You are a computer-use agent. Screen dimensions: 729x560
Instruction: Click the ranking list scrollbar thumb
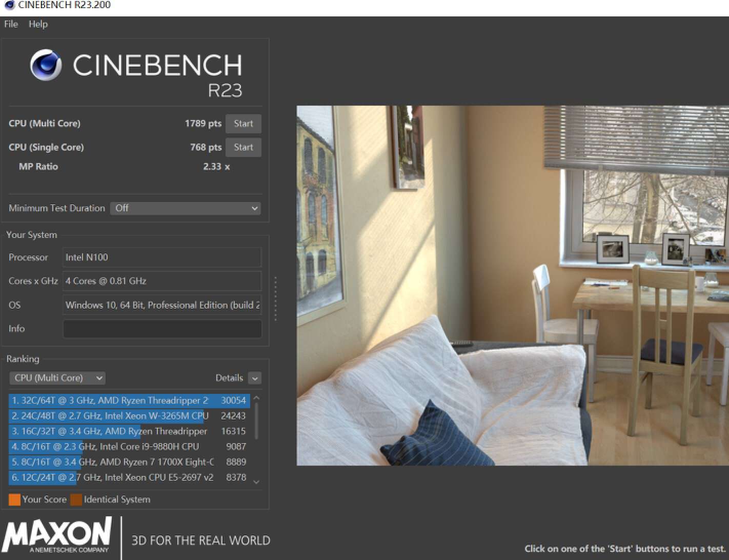(x=256, y=421)
